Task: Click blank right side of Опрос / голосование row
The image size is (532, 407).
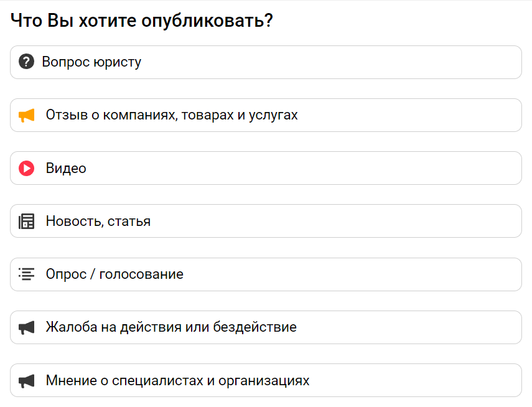Action: 357,274
